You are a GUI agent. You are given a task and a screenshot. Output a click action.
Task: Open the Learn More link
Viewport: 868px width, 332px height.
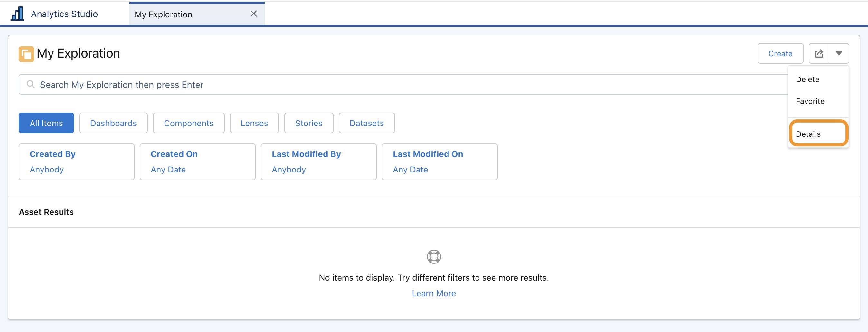[x=434, y=293]
